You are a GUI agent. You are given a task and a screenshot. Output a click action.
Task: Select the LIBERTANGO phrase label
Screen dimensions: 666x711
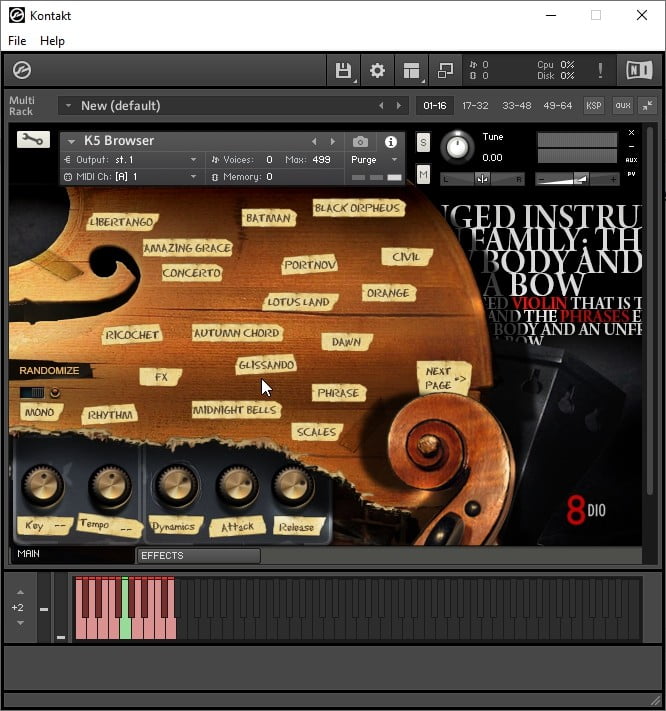[122, 222]
